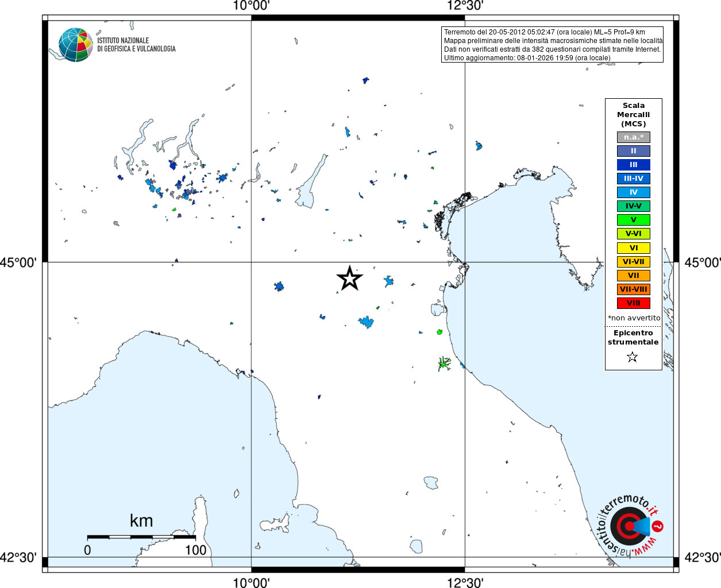The height and width of the screenshot is (588, 721).
Task: Select the II intensity legend swatch
Action: (x=634, y=151)
